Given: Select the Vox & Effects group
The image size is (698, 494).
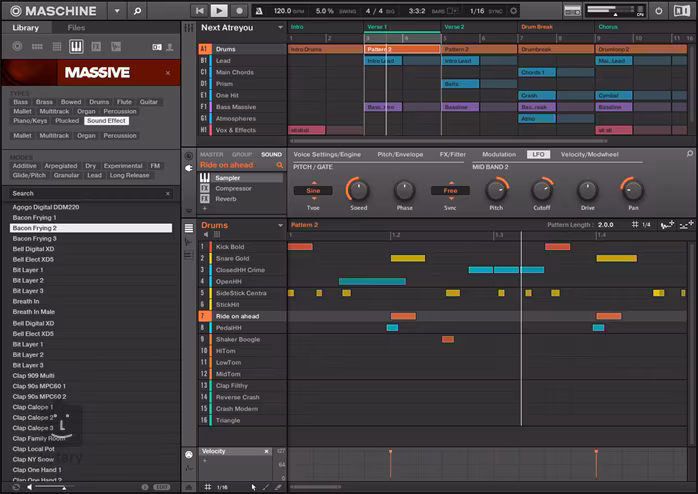Looking at the screenshot, I should (x=243, y=130).
